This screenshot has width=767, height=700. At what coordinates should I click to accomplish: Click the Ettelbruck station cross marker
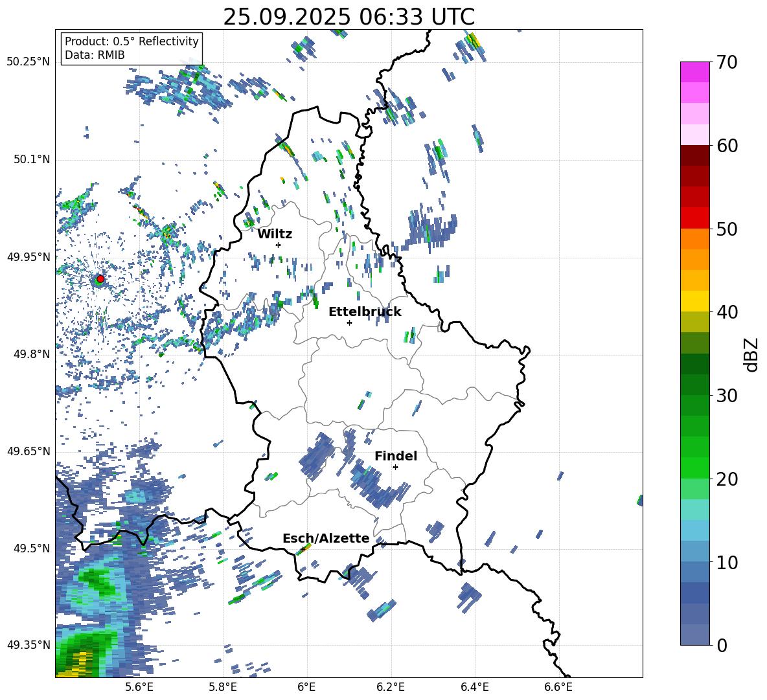coord(349,322)
